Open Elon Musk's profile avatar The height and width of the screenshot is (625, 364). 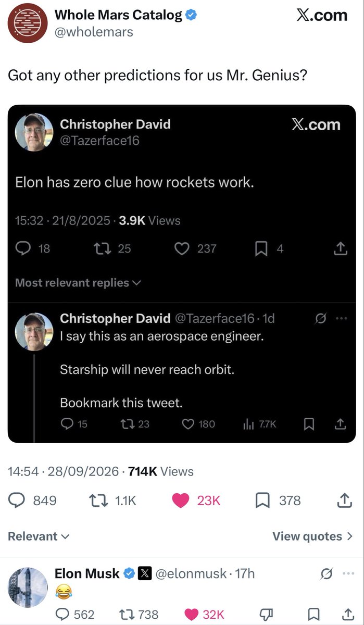pos(29,587)
